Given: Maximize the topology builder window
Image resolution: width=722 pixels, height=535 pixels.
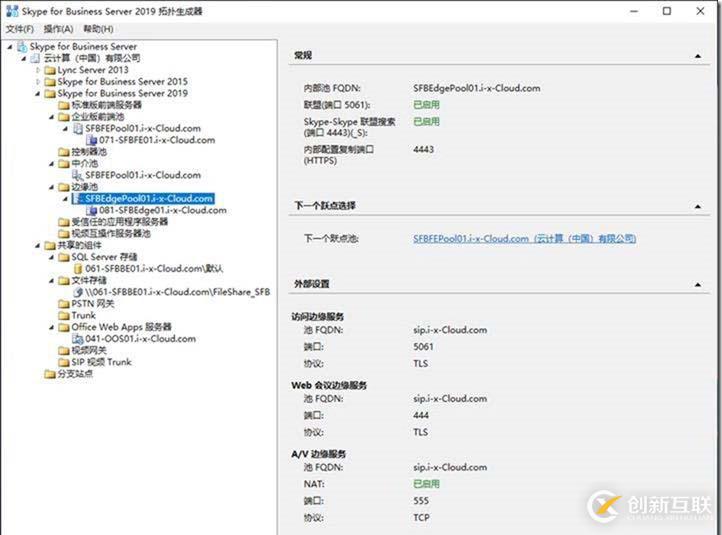Looking at the screenshot, I should coord(667,11).
